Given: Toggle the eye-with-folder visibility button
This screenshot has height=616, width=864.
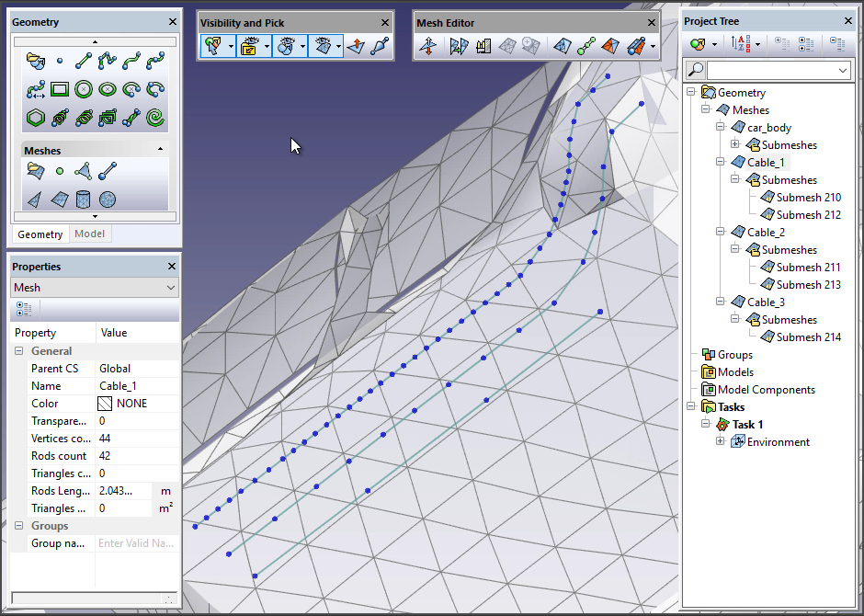Looking at the screenshot, I should click(x=248, y=46).
